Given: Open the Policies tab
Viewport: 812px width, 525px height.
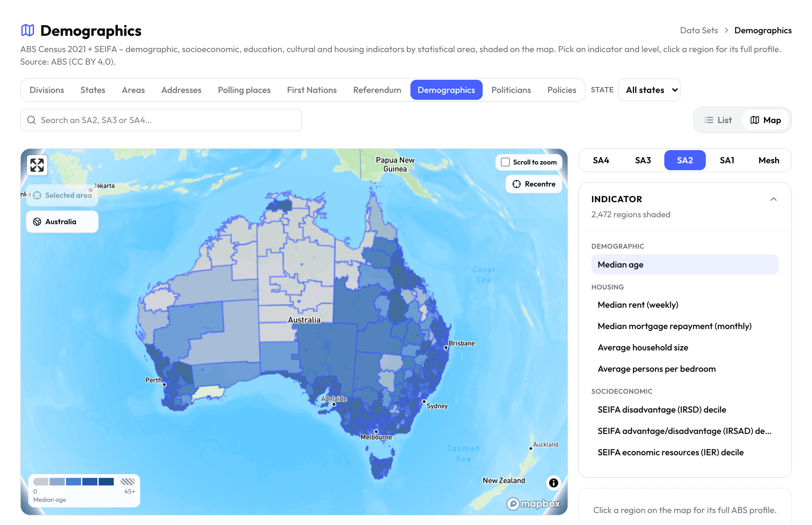Looking at the screenshot, I should (x=562, y=90).
